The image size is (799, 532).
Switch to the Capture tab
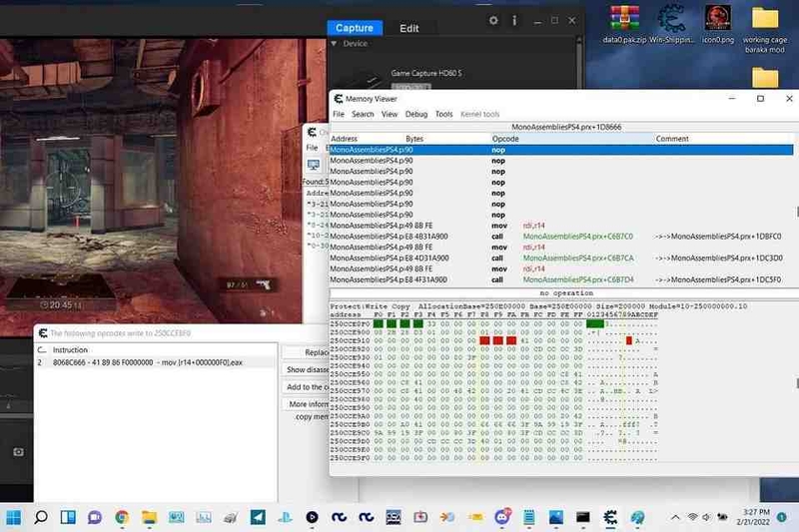(x=355, y=28)
